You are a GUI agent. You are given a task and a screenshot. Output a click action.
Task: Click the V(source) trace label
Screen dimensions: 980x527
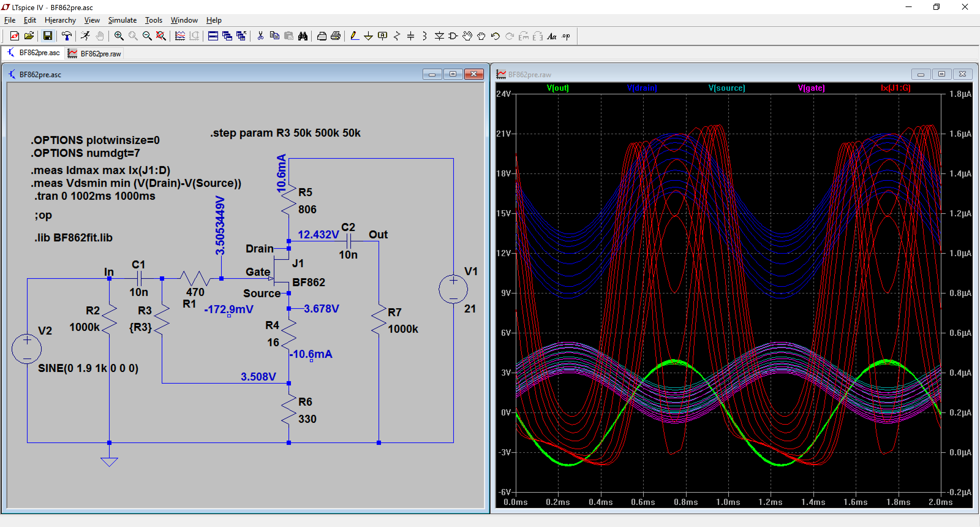pos(727,88)
